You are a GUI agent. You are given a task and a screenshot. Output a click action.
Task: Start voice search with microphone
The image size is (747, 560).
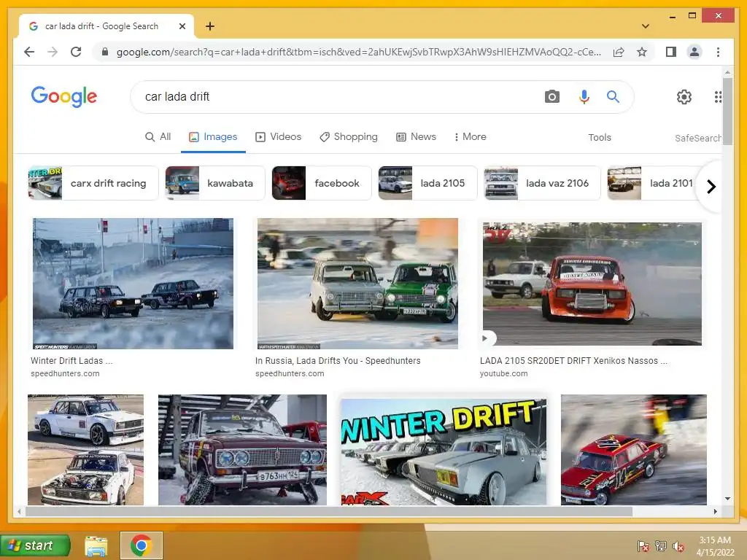pyautogui.click(x=584, y=97)
